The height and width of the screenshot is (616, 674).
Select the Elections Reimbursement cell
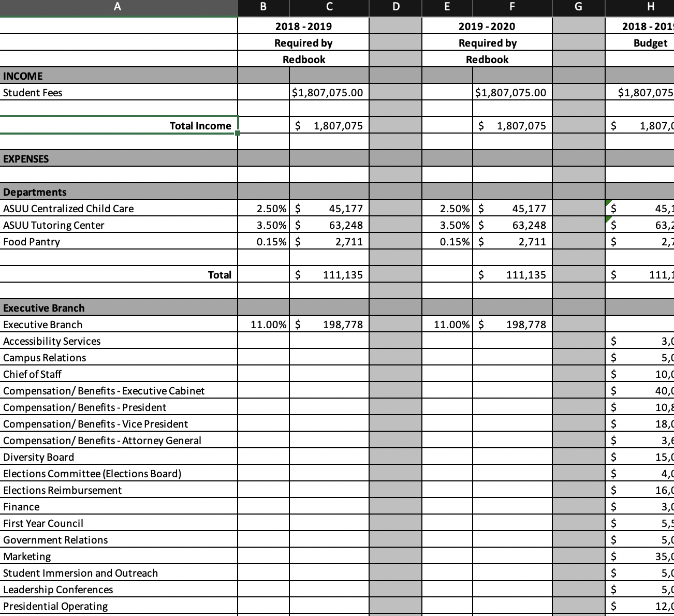[119, 490]
